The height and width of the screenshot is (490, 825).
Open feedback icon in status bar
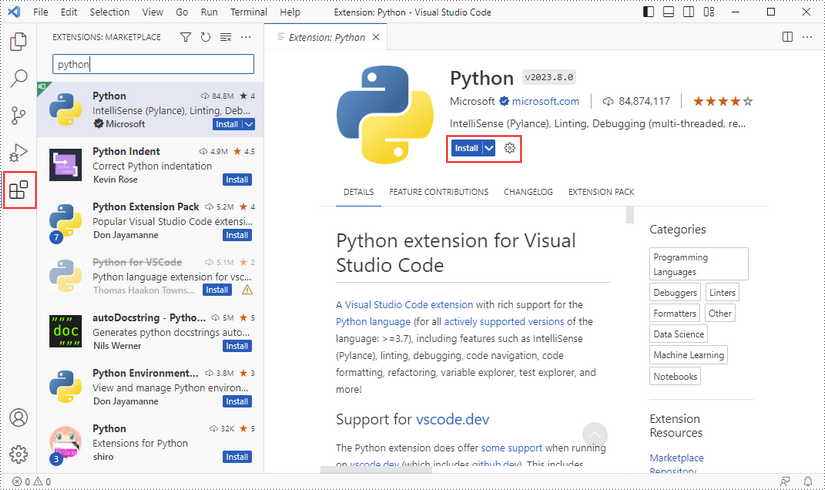pyautogui.click(x=785, y=482)
